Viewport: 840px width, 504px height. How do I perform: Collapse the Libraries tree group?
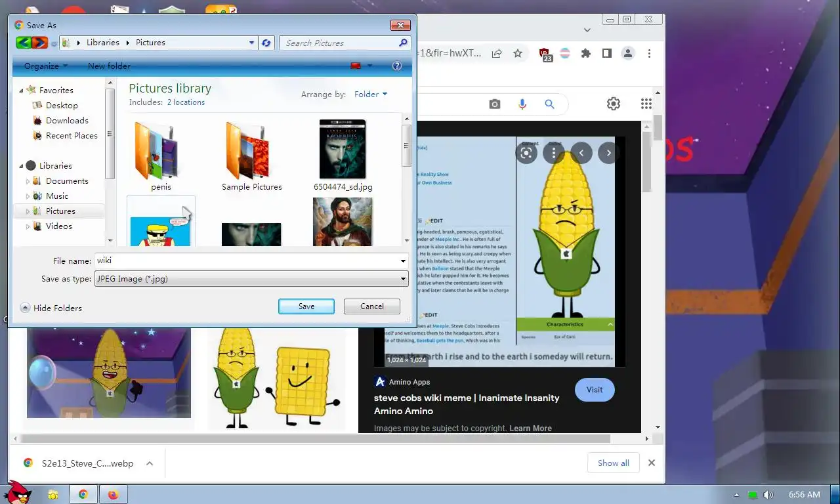pos(21,166)
